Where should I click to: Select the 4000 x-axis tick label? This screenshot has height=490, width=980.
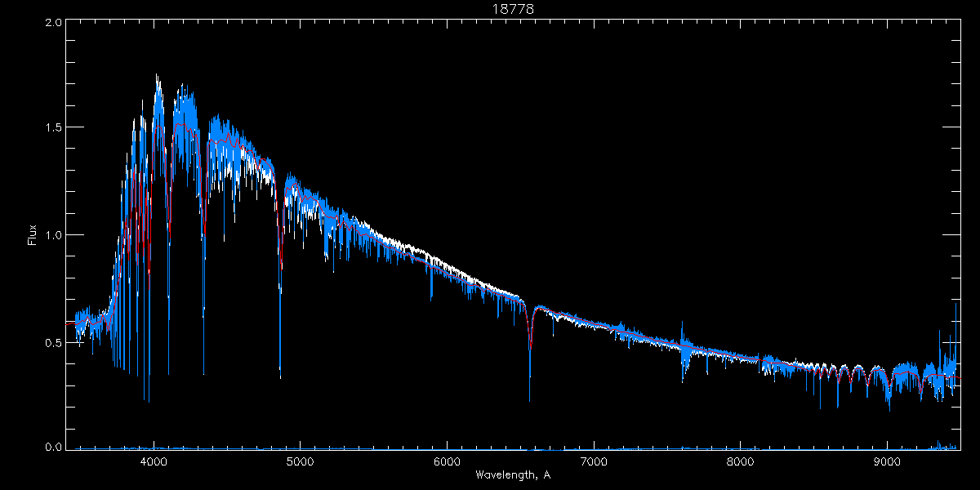153,461
